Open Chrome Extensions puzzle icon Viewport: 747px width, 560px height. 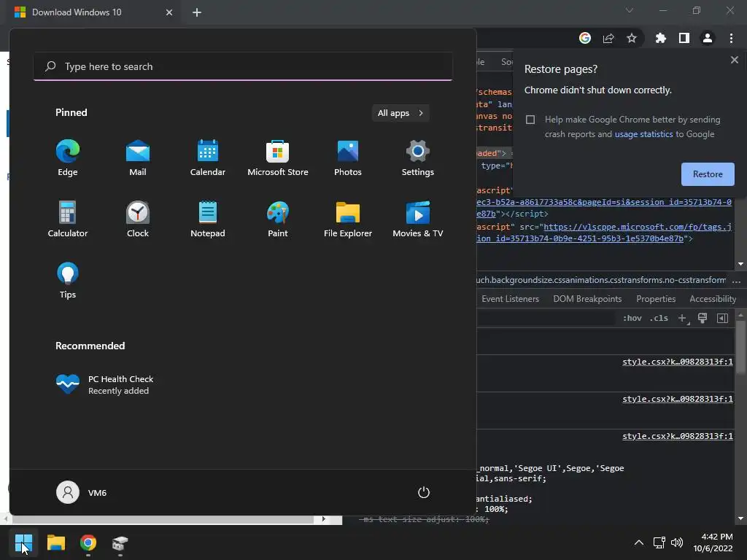click(x=661, y=38)
